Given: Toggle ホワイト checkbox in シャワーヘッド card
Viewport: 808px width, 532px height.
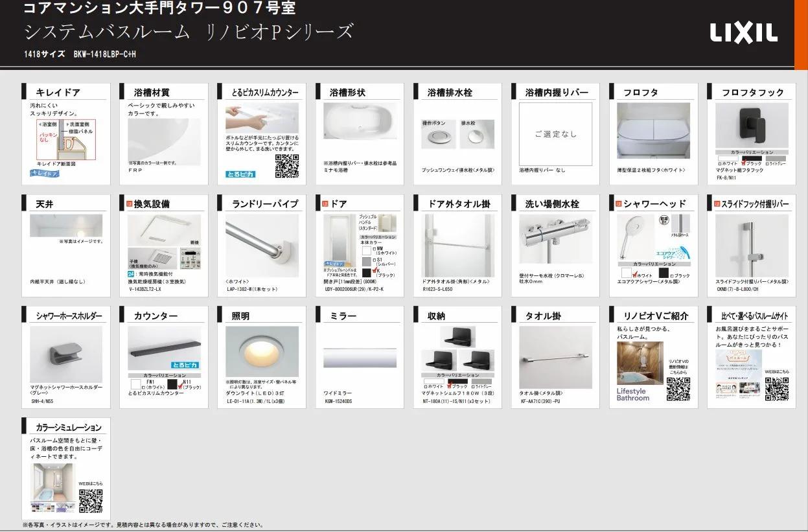Looking at the screenshot, I should [634, 275].
